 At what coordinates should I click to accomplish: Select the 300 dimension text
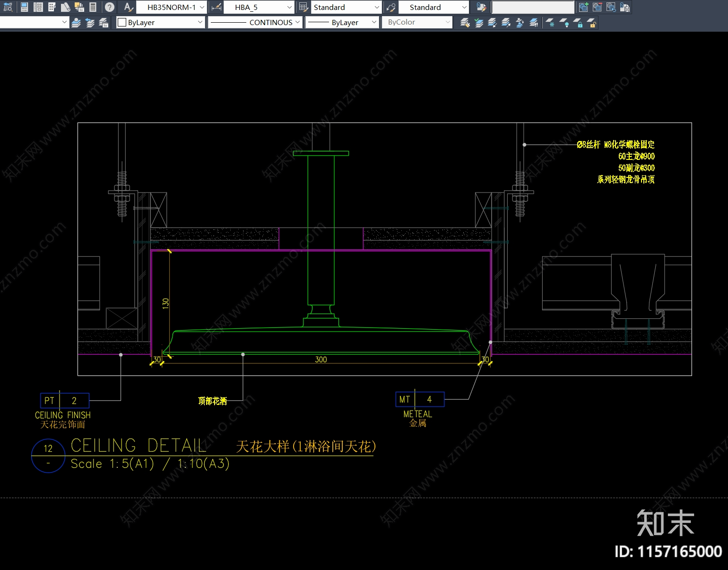tap(321, 360)
